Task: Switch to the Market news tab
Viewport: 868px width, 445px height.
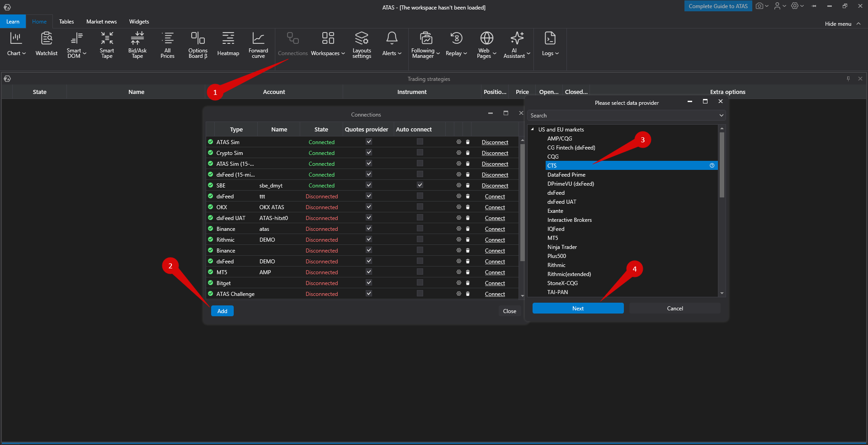Action: tap(102, 22)
